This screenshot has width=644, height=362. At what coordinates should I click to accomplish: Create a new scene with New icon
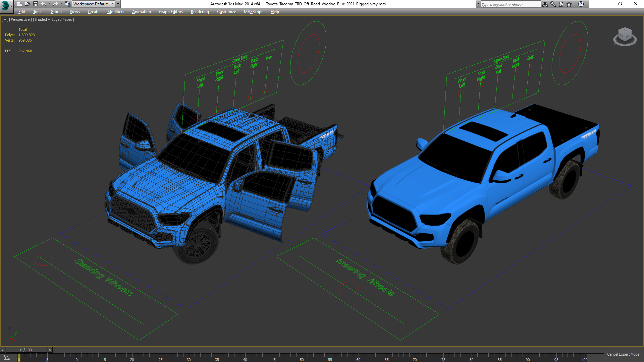[x=19, y=4]
